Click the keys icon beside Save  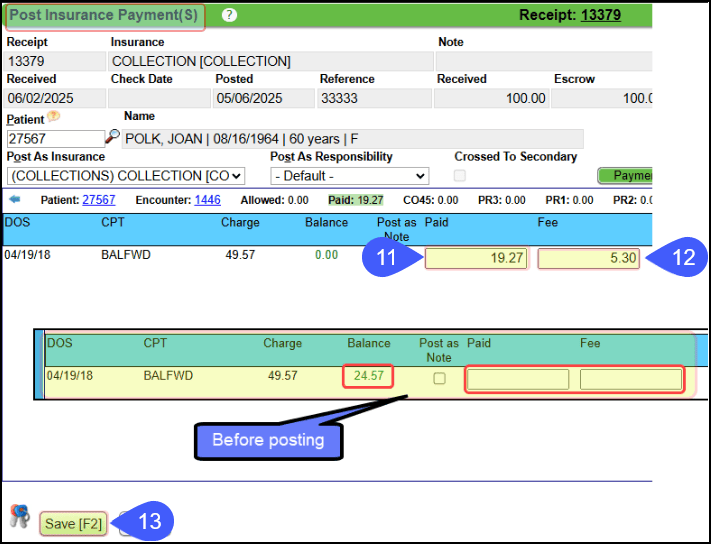point(20,516)
